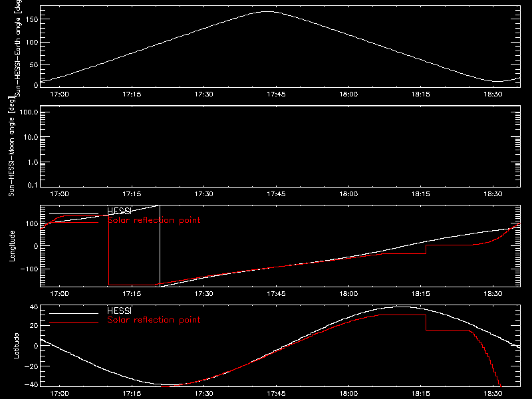This screenshot has width=532, height=399.
Task: Select 17:45 under the Sun-HESSI-Moon angle plot
Action: tap(276, 194)
